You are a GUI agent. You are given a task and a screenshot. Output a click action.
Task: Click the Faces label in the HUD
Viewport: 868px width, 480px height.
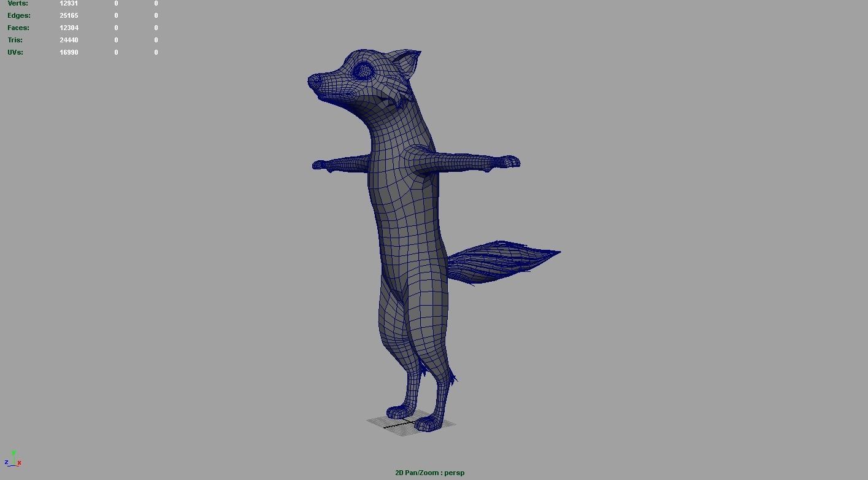tap(18, 28)
